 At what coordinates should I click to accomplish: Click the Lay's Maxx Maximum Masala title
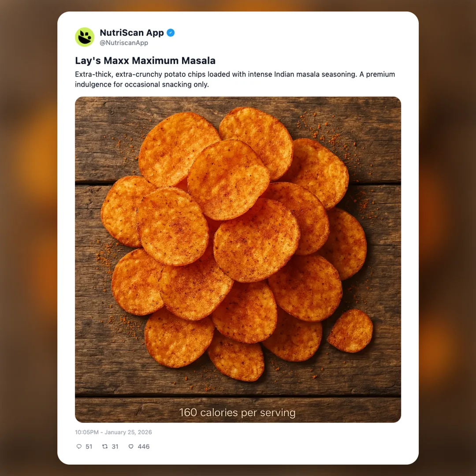[145, 60]
